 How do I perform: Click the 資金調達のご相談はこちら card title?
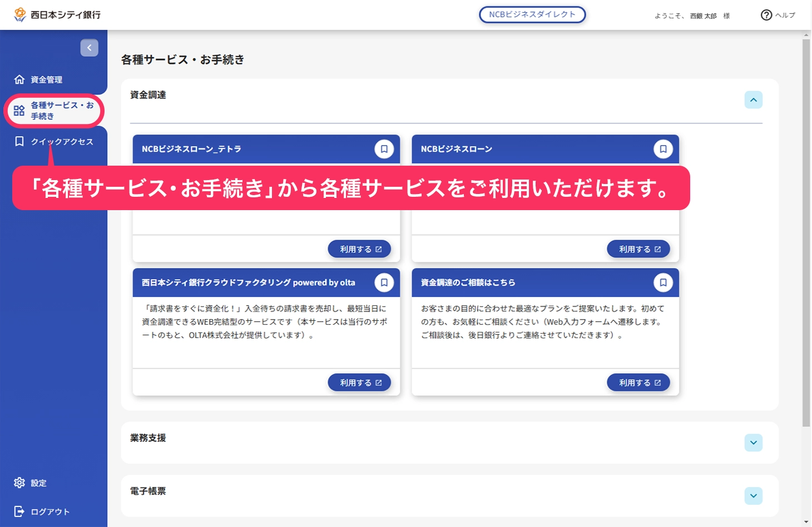[x=468, y=282]
